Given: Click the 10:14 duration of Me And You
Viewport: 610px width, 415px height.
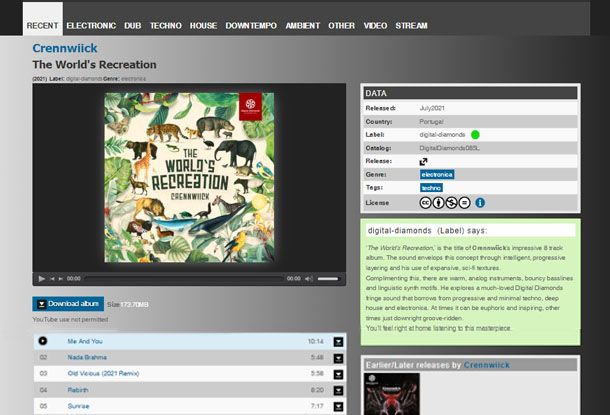Looking at the screenshot, I should pos(316,341).
